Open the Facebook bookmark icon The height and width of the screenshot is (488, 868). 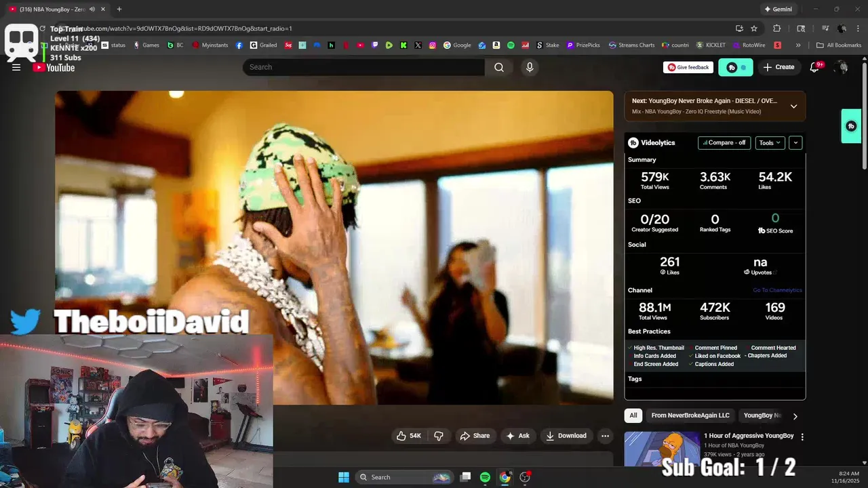pyautogui.click(x=239, y=45)
